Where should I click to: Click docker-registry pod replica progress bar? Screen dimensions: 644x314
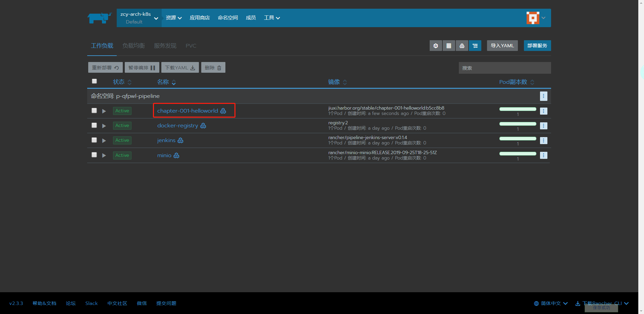coord(518,124)
